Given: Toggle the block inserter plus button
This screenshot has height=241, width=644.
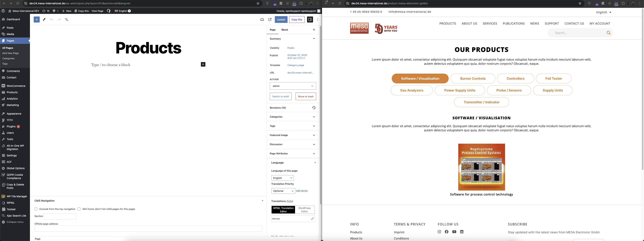Looking at the screenshot, I should click(x=37, y=20).
